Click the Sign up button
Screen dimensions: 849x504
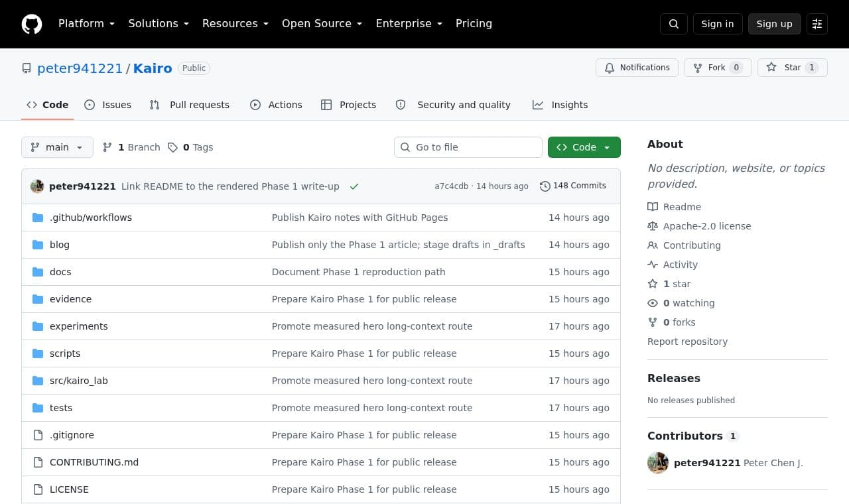tap(775, 24)
